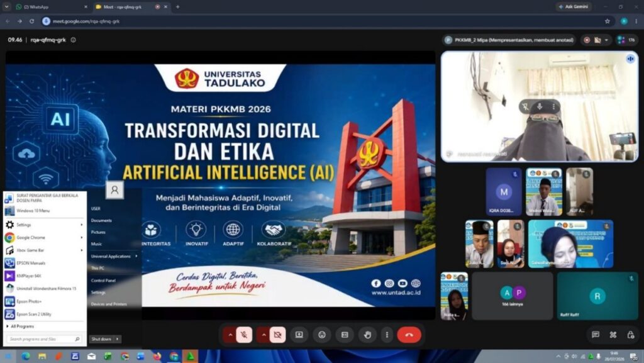
Task: Open Devices and Printers
Action: [109, 304]
